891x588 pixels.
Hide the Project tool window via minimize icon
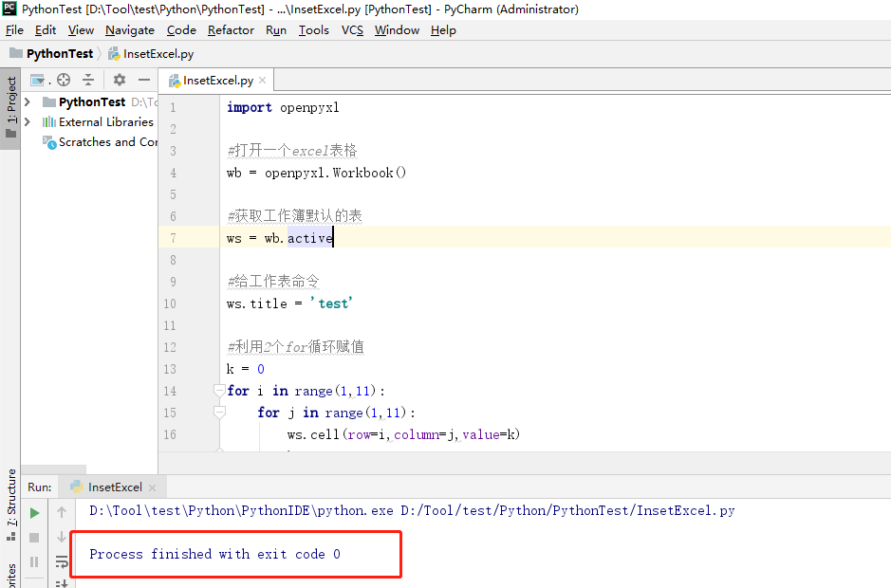pyautogui.click(x=144, y=80)
